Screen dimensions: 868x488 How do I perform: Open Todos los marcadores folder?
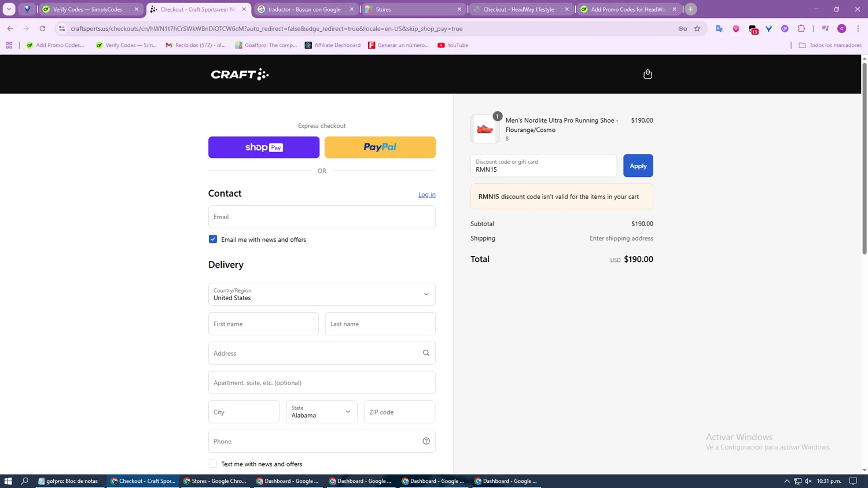[830, 45]
